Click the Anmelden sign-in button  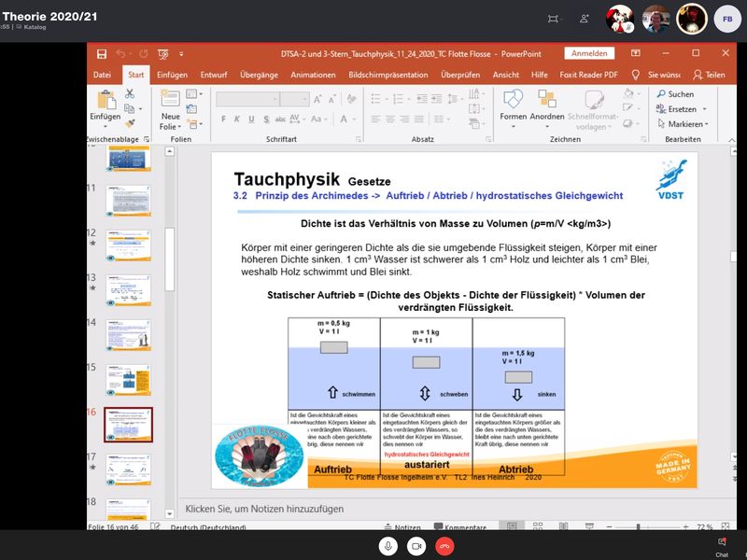click(x=589, y=53)
